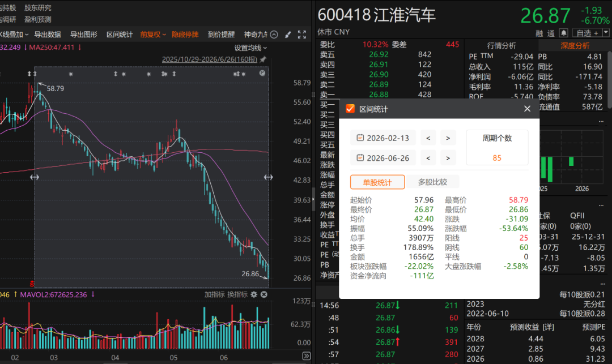
Task: Uncheck the 区间统计 checkbox in dialog title
Action: click(350, 109)
